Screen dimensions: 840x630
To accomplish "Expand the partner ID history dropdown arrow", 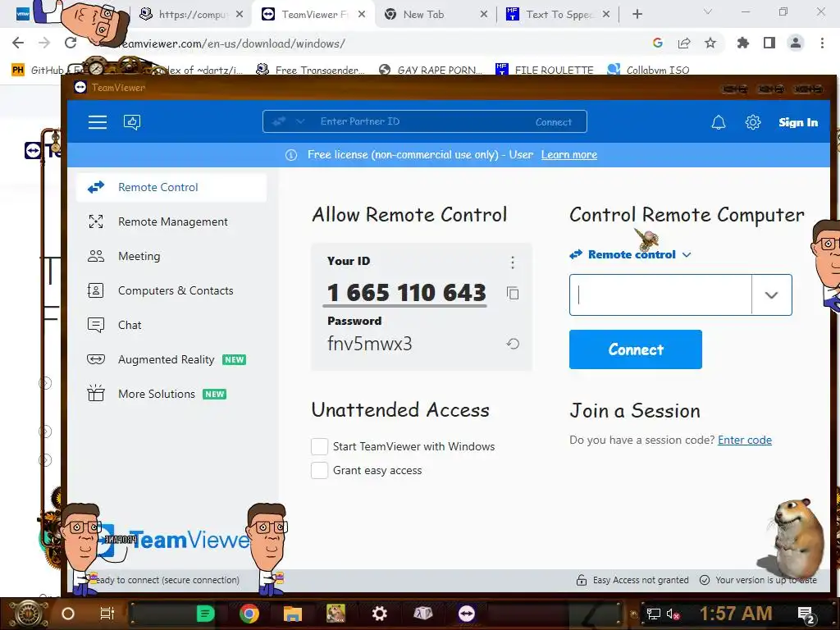I will 771,295.
